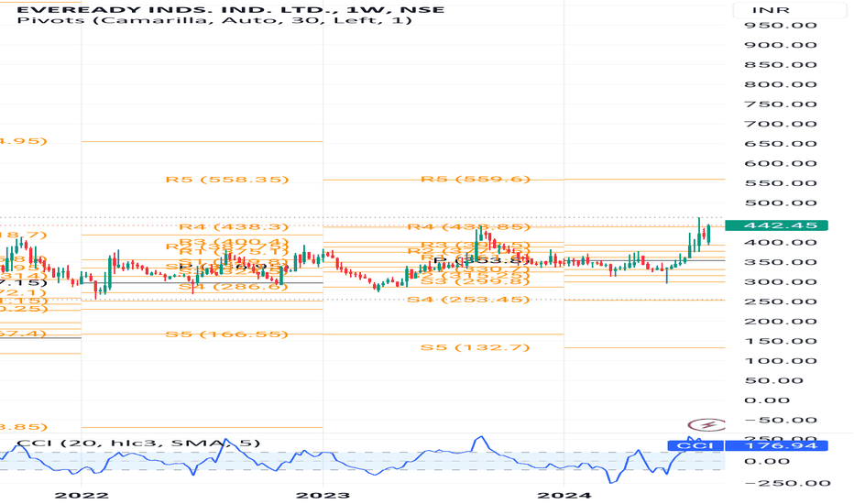This screenshot has height=504, width=854.
Task: Click the R5 (558.35) pivot label
Action: point(227,180)
